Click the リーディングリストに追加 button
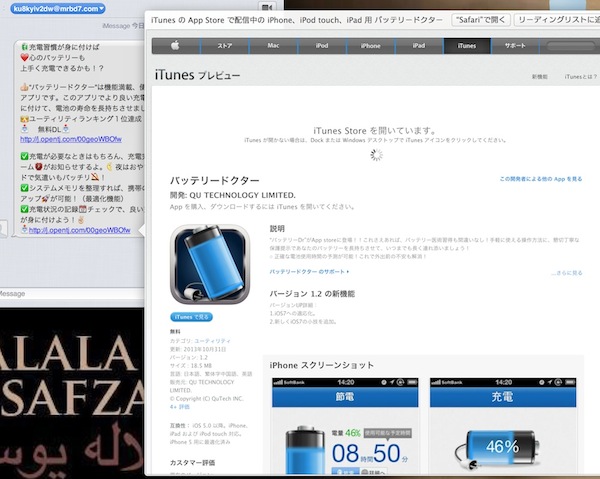Screen dimensions: 600x479 coord(557,20)
